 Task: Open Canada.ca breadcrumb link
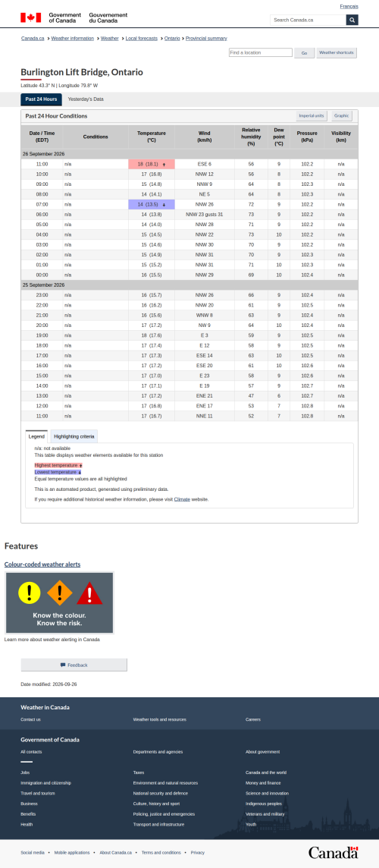click(33, 38)
